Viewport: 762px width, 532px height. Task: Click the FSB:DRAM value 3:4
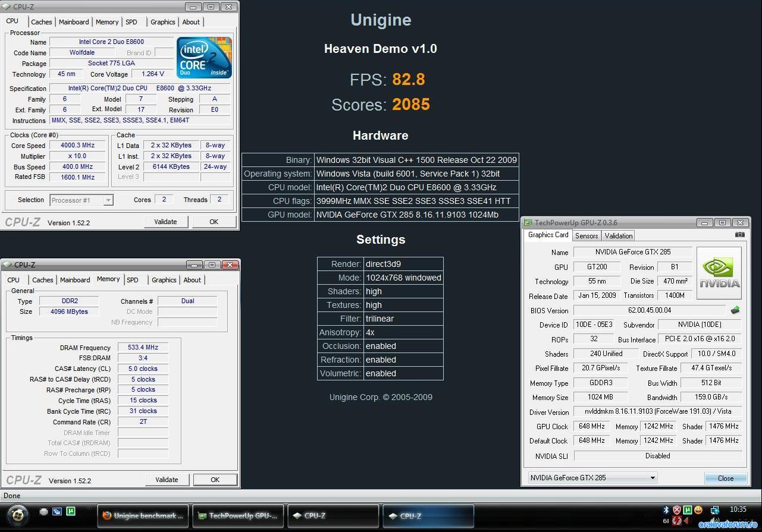tap(143, 358)
